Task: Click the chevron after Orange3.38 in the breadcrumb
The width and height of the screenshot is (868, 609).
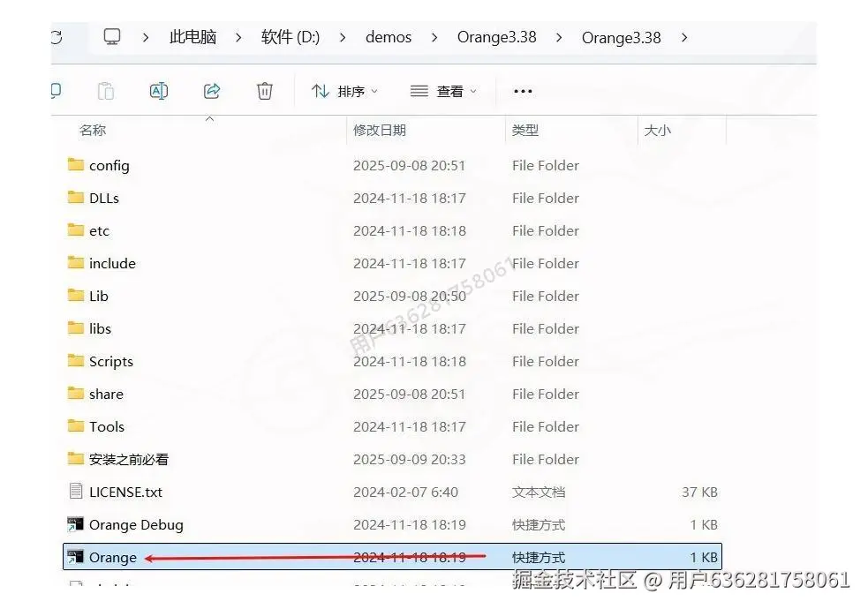Action: 684,37
